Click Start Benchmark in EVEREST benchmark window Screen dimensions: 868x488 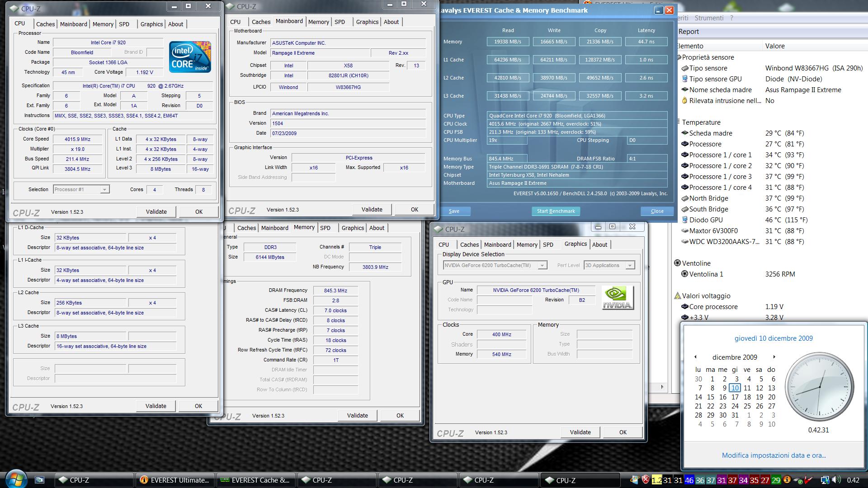(x=556, y=211)
